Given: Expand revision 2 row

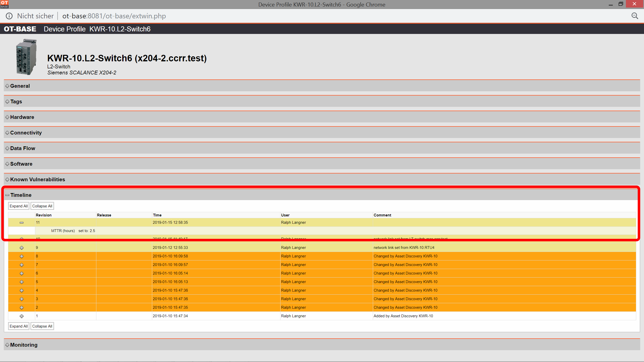Looking at the screenshot, I should point(22,307).
